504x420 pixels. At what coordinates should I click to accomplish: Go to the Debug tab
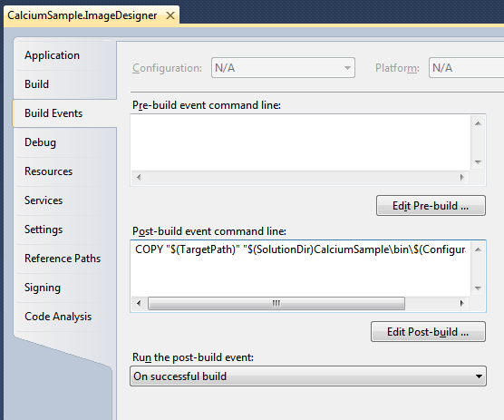click(x=65, y=142)
